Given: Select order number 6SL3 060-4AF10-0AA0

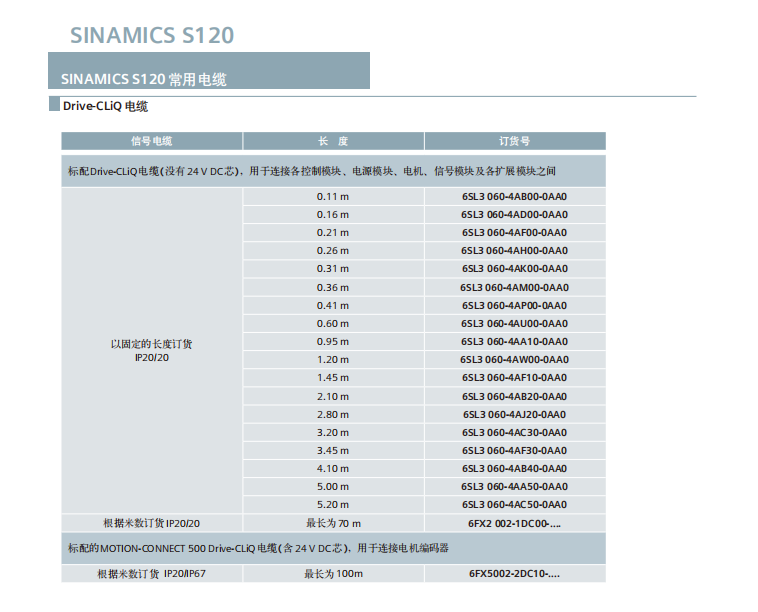Looking at the screenshot, I should (x=515, y=378).
